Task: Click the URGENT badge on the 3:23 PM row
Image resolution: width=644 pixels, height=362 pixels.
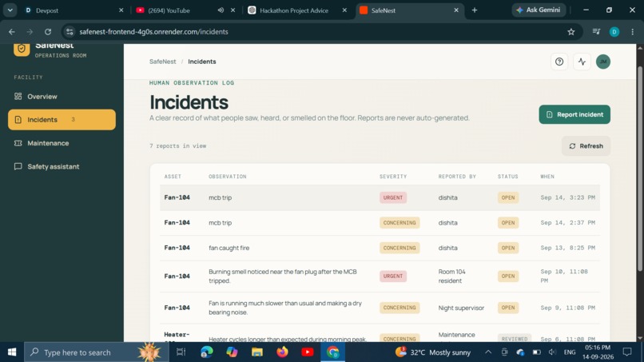Action: tap(393, 197)
